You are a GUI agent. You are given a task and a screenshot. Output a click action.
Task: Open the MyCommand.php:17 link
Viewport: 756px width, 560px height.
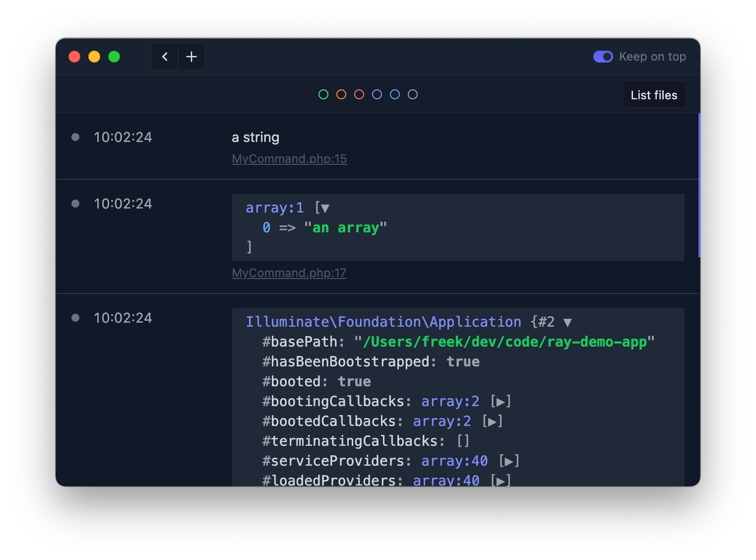[x=289, y=273]
